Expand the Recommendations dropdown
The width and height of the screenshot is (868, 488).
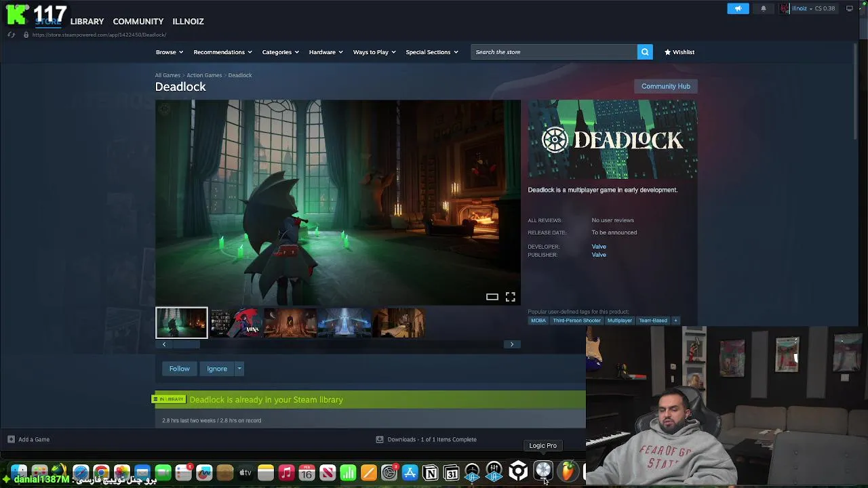click(x=222, y=52)
